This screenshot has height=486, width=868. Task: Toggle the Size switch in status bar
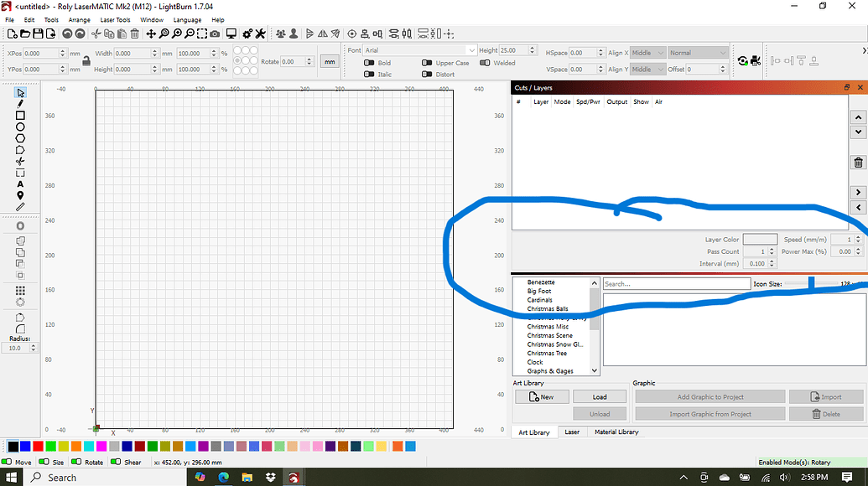click(44, 462)
